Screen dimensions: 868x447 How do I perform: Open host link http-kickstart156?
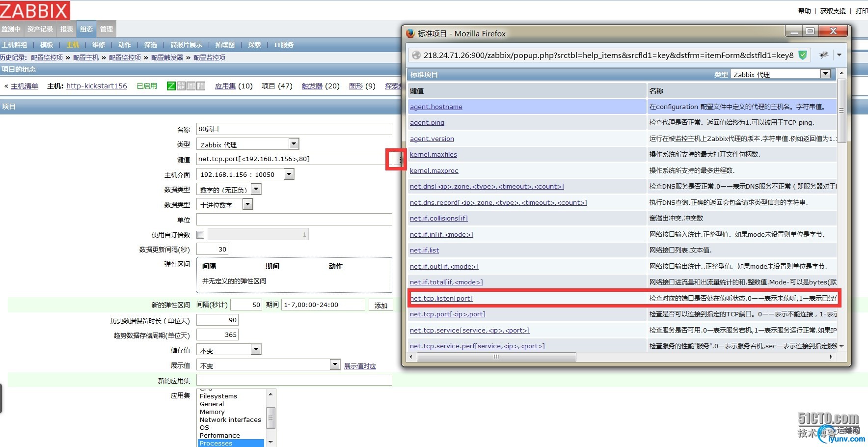point(97,86)
